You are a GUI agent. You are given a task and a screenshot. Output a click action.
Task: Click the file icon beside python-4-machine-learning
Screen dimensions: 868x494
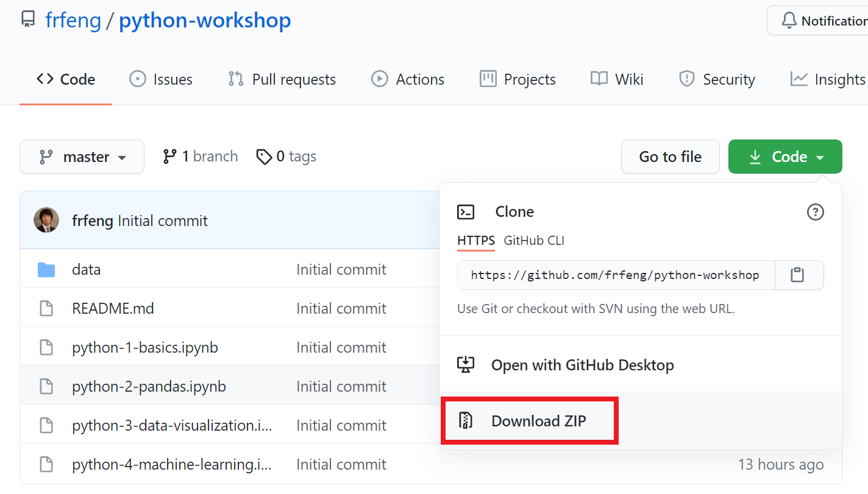point(46,464)
